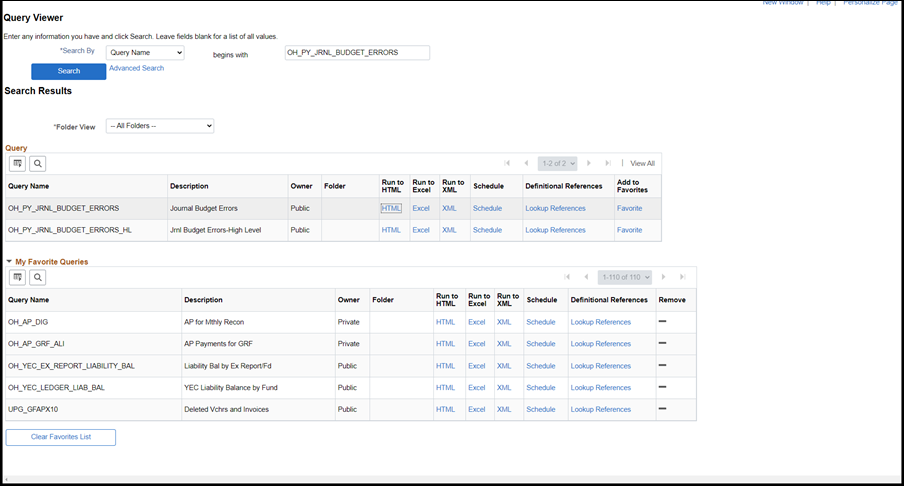
Task: Schedule the OH_PY_JRNL_BUDGET_ERRORS_HL query
Action: click(x=487, y=230)
